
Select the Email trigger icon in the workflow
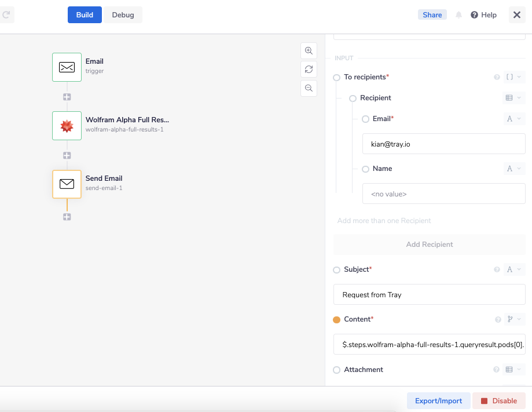pyautogui.click(x=67, y=67)
